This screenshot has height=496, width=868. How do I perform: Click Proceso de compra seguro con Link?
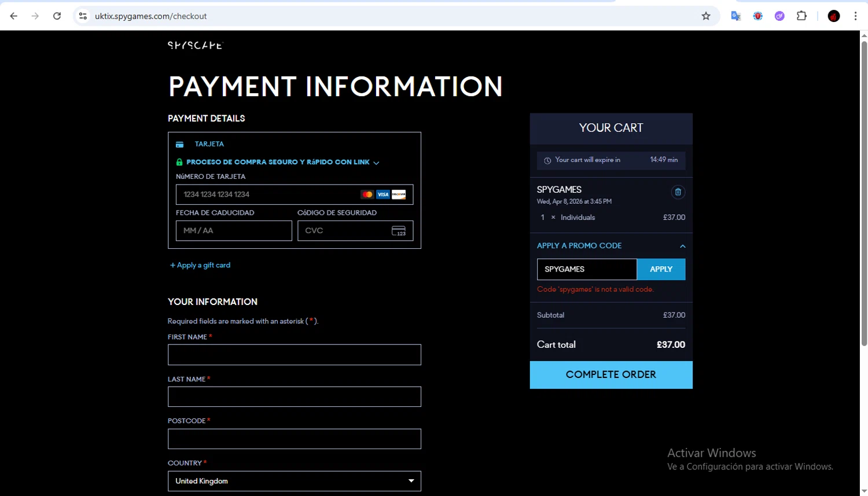[278, 162]
